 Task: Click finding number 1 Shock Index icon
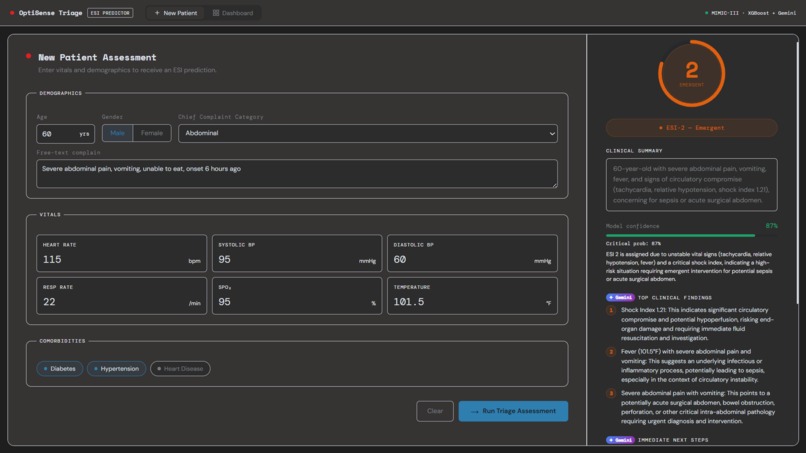tap(611, 310)
